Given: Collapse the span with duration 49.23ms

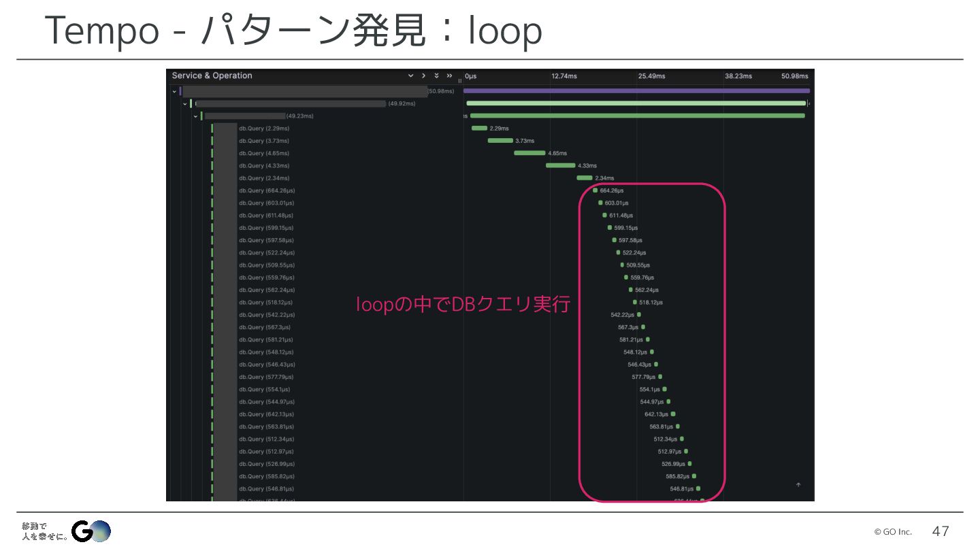Looking at the screenshot, I should pyautogui.click(x=195, y=116).
